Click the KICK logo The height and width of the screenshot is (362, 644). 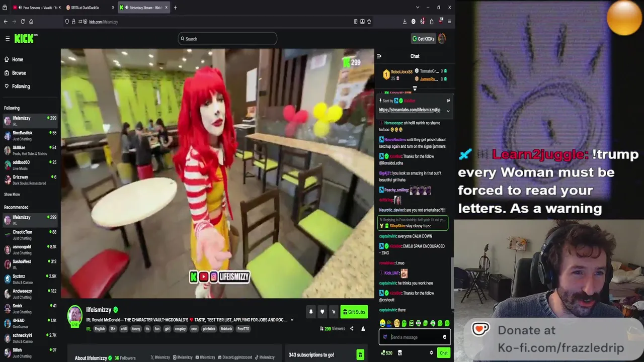coord(26,39)
